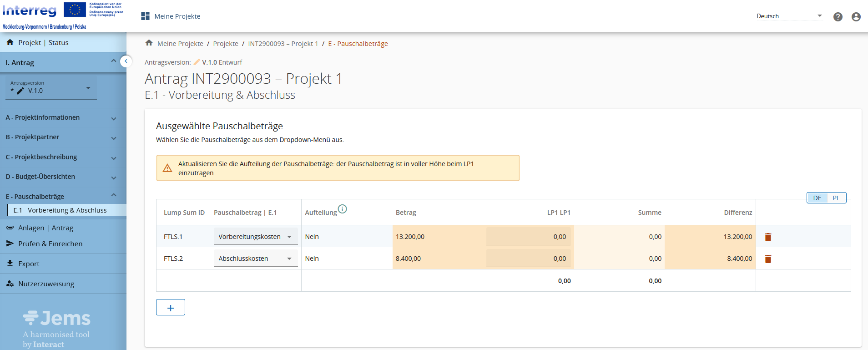Collapse the sidebar with the arrow button
This screenshot has height=350, width=868.
126,61
